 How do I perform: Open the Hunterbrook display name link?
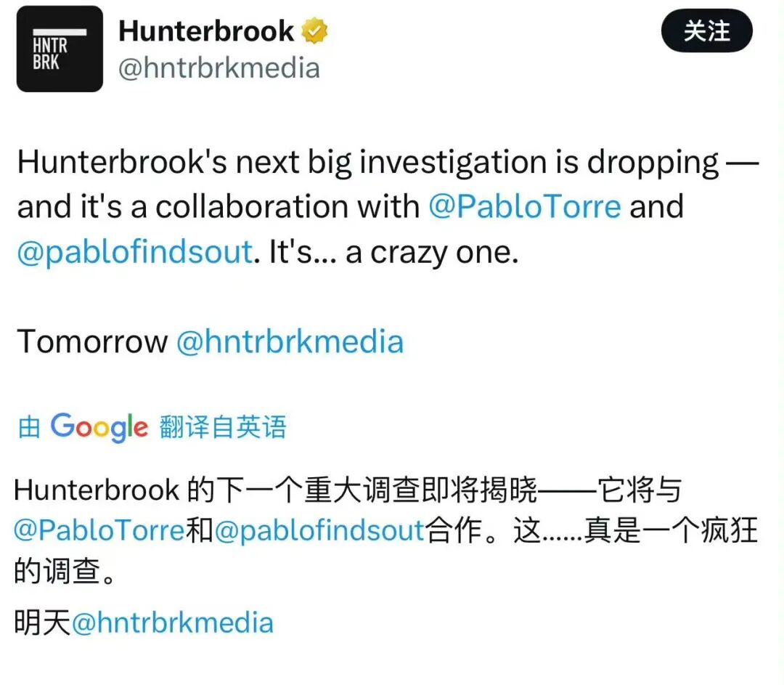(206, 31)
